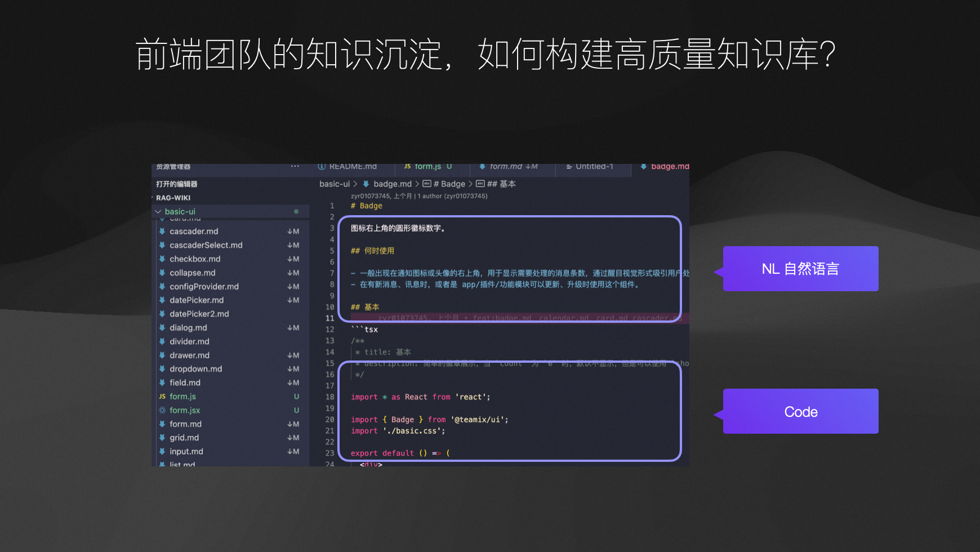
Task: Click the markdown icon beside drawer.md
Action: (x=162, y=355)
